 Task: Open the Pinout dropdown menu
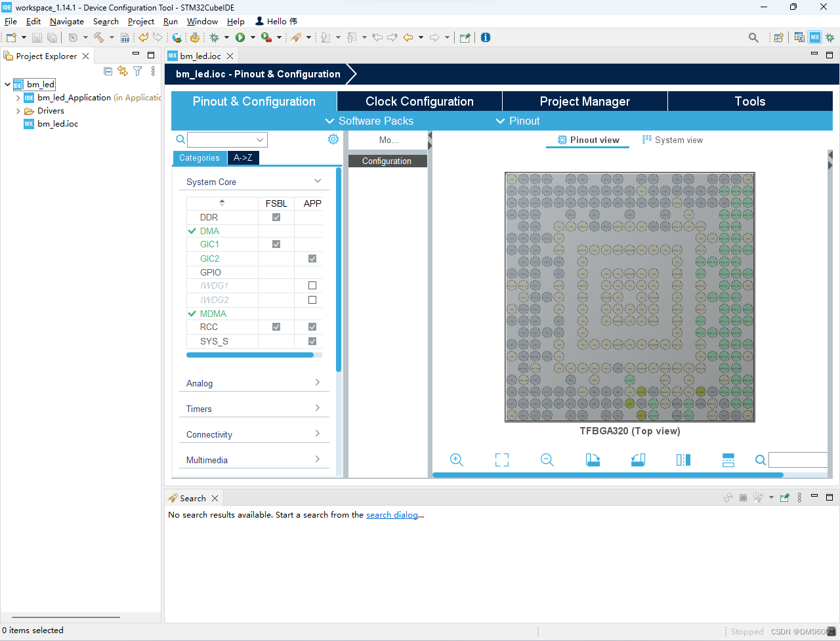pos(518,121)
